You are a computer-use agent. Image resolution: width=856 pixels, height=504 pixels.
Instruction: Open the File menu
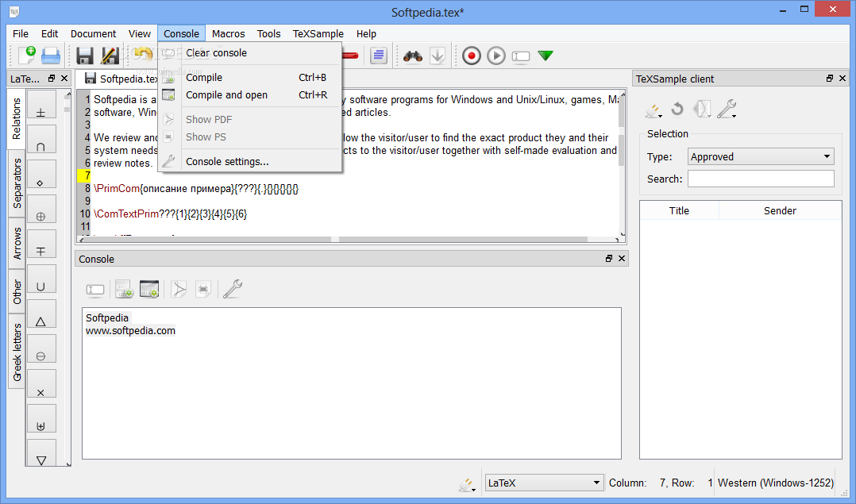click(x=21, y=34)
